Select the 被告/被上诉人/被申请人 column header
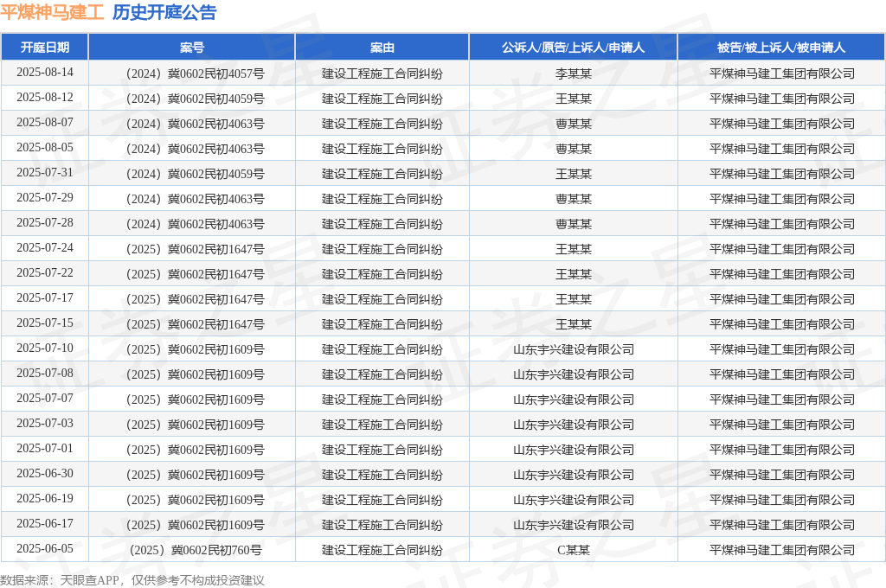This screenshot has height=588, width=886. point(781,48)
